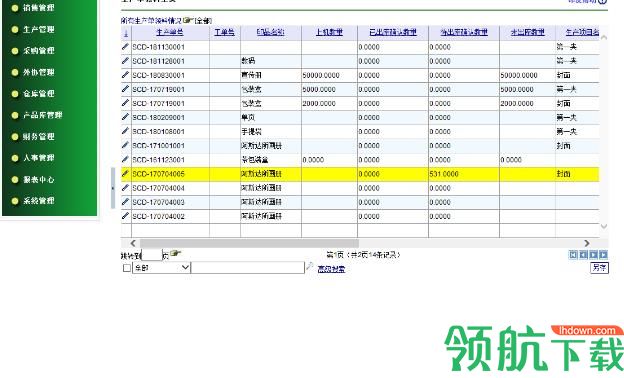Click the page number input field
Image resolution: width=624 pixels, height=378 pixels.
coord(152,255)
